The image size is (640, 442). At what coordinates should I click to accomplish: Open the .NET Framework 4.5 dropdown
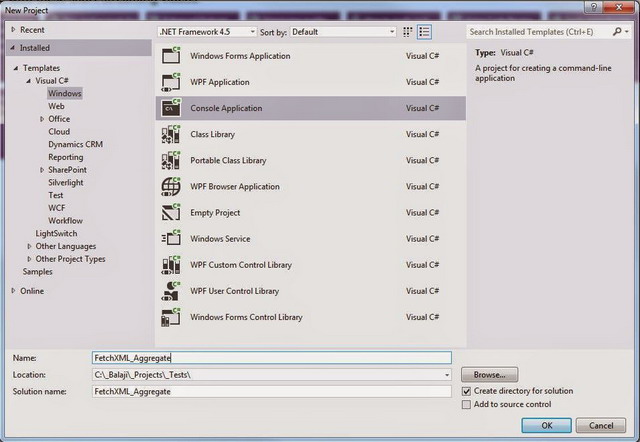tap(207, 32)
